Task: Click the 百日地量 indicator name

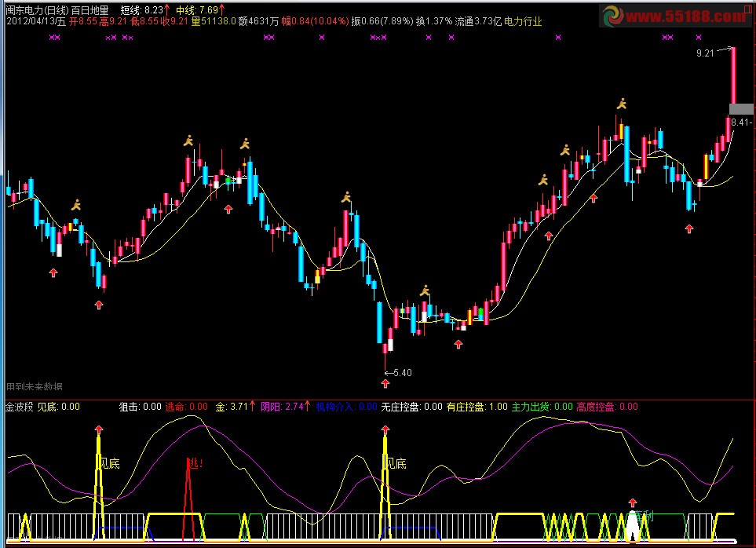Action: [x=90, y=10]
